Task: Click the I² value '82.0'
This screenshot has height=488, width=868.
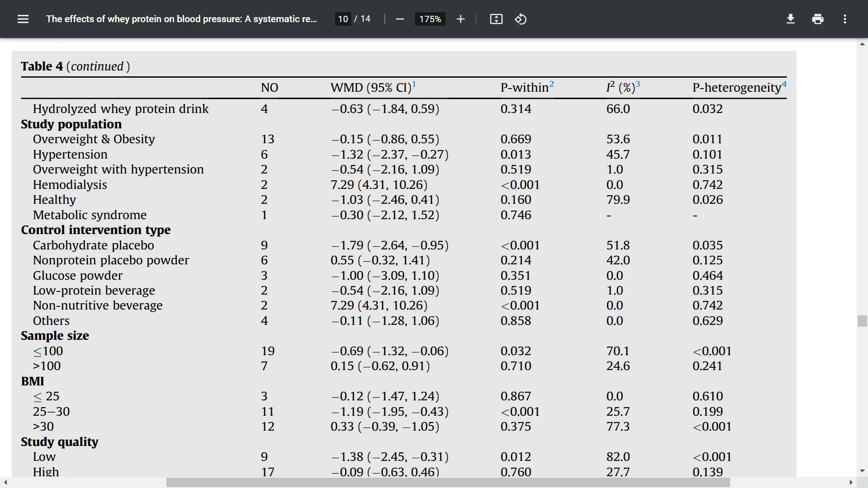Action: coord(618,457)
